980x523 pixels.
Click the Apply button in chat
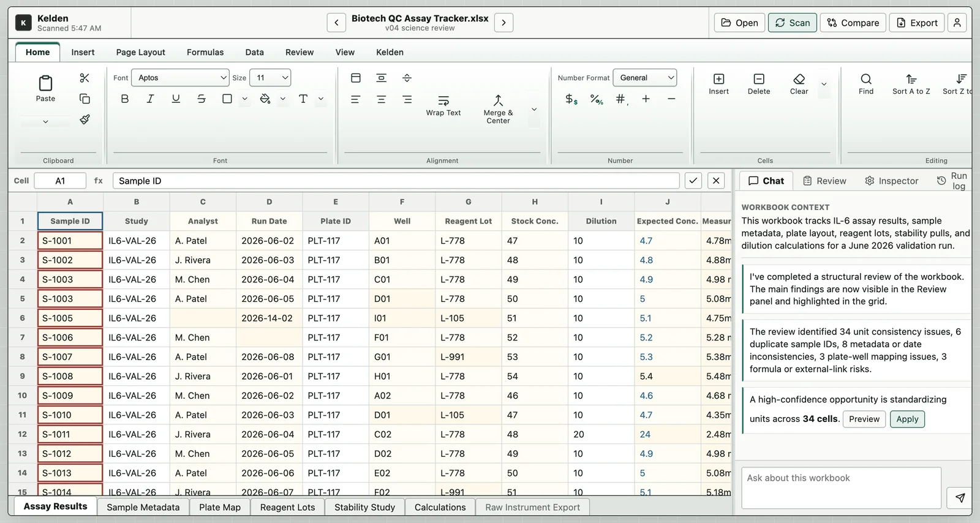click(907, 419)
